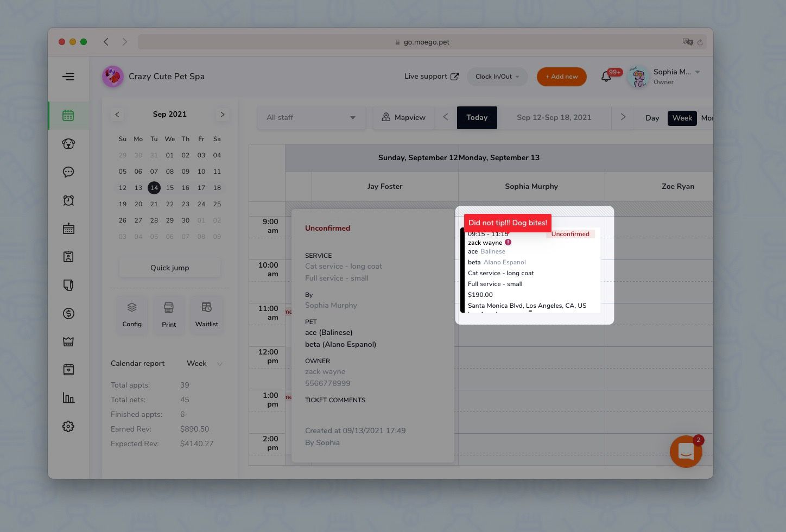Click the Sep 12-Sep 18, 2021 date range
The width and height of the screenshot is (786, 532).
554,117
